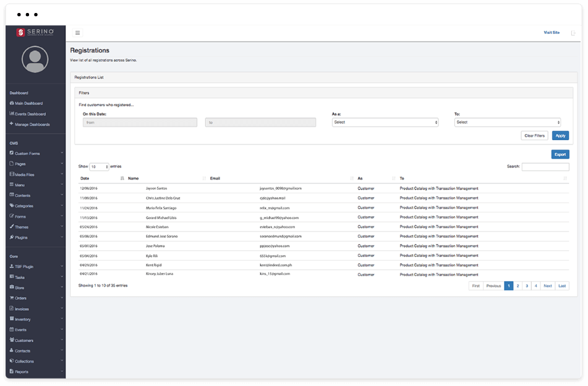Open the Visit Site link
The width and height of the screenshot is (588, 386).
552,33
